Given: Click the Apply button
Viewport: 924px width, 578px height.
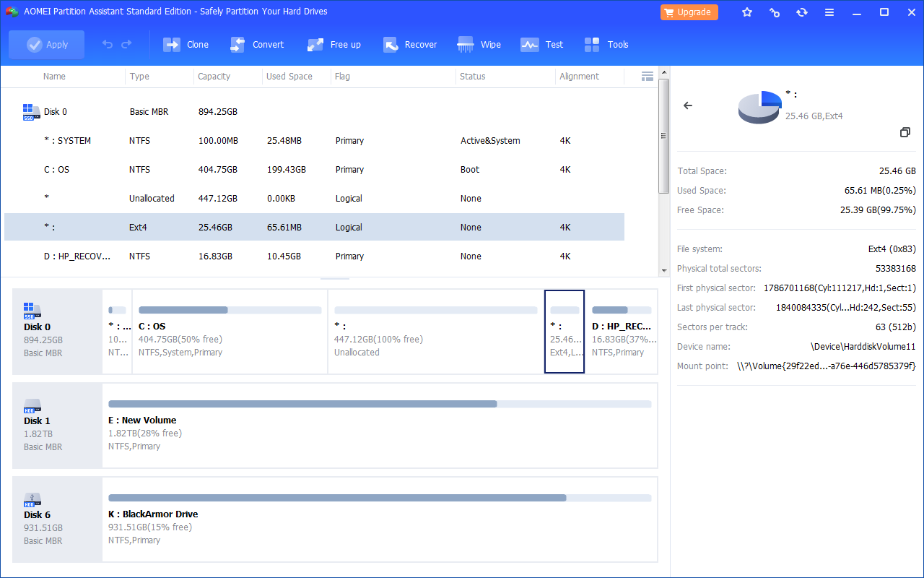Looking at the screenshot, I should (x=47, y=45).
